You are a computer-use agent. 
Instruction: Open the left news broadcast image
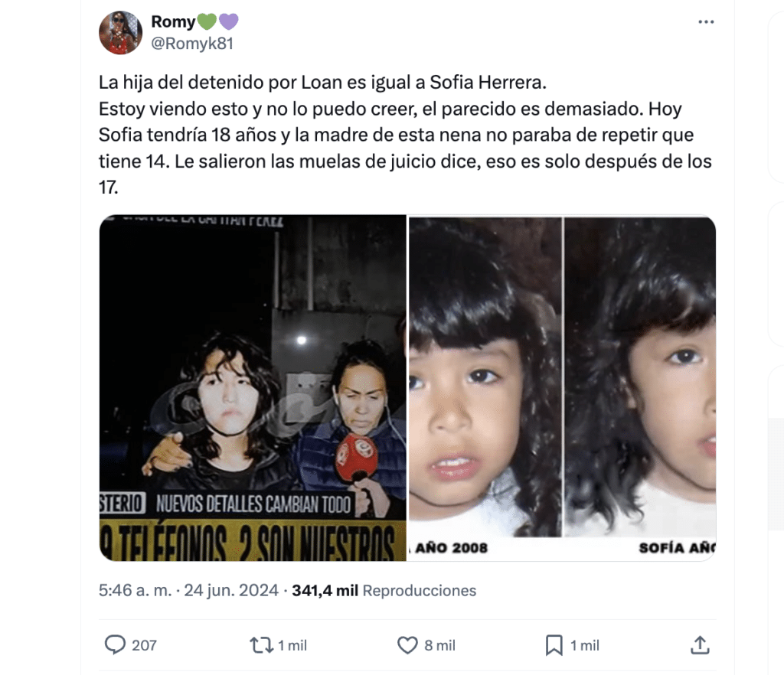tap(253, 388)
